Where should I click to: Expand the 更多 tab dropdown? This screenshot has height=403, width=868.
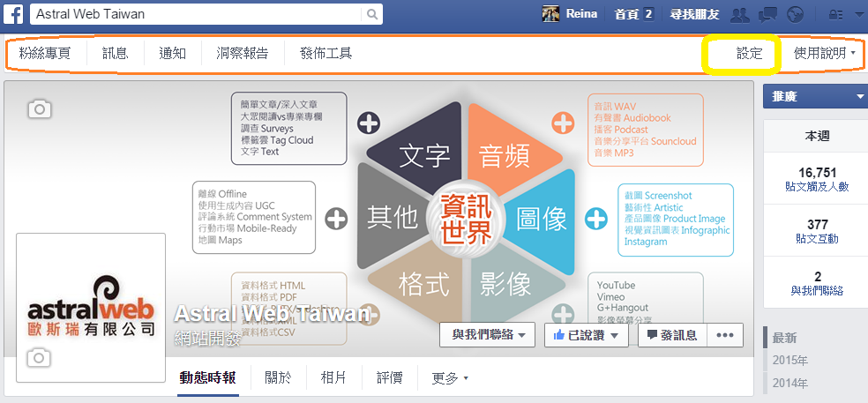coord(450,378)
